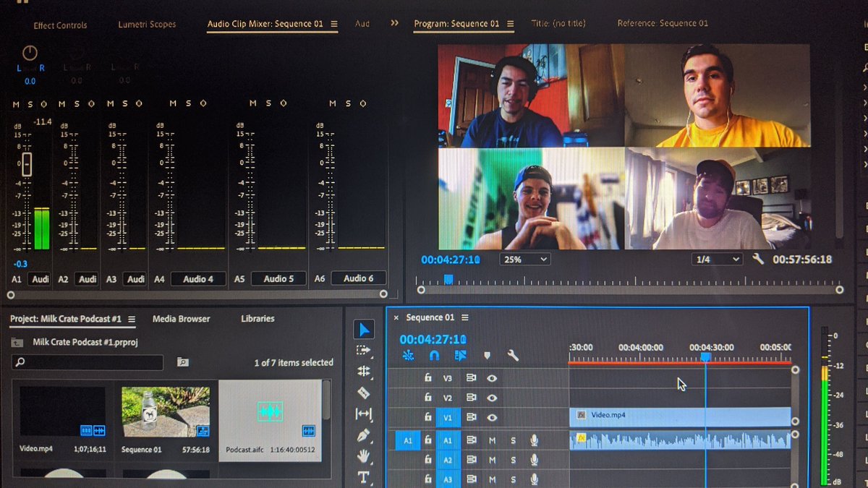Hide track V3 with eye icon
This screenshot has height=488, width=868.
492,378
